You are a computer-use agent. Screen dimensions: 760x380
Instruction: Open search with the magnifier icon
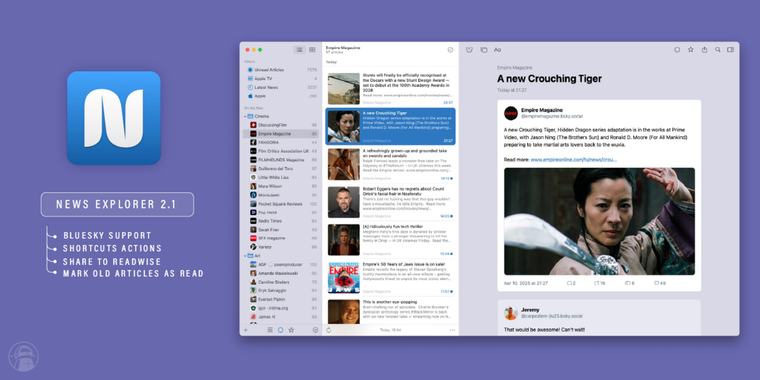(x=718, y=49)
